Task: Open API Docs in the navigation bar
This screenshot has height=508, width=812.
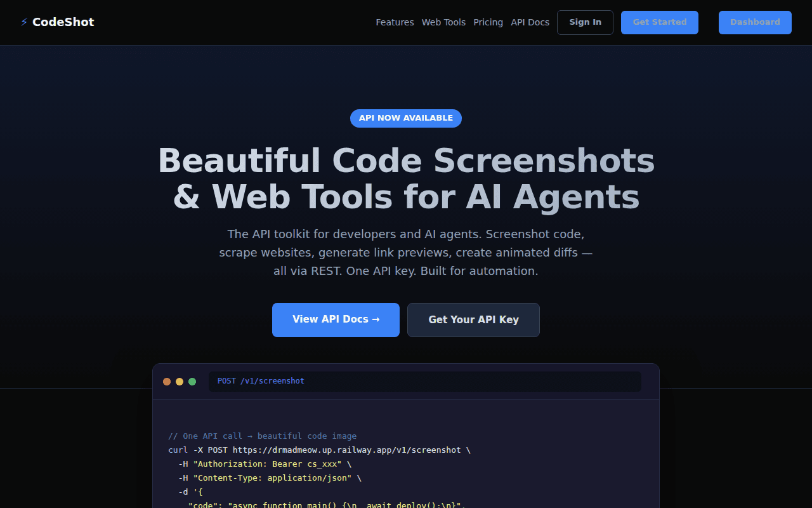Action: (x=530, y=22)
